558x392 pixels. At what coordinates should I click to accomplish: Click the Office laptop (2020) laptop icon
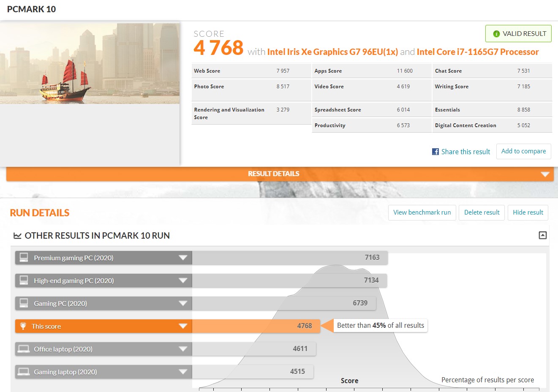tap(24, 349)
